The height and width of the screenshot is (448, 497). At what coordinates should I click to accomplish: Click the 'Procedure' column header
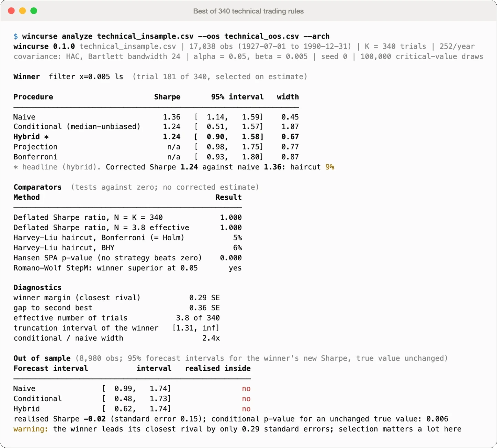point(33,97)
